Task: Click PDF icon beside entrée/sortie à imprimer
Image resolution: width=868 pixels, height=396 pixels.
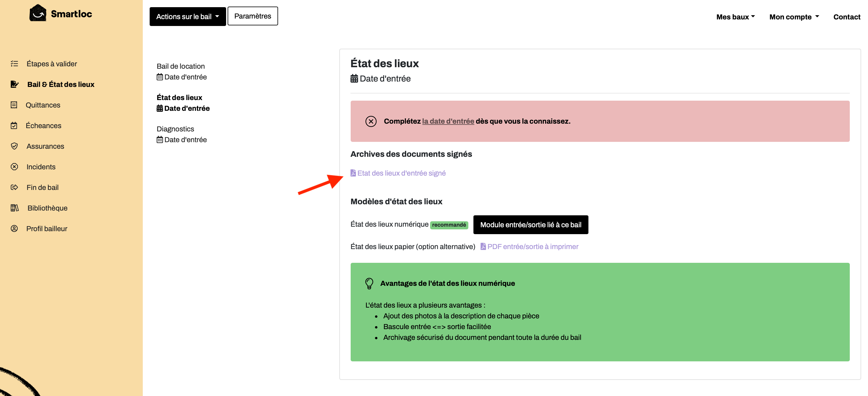Action: click(483, 246)
